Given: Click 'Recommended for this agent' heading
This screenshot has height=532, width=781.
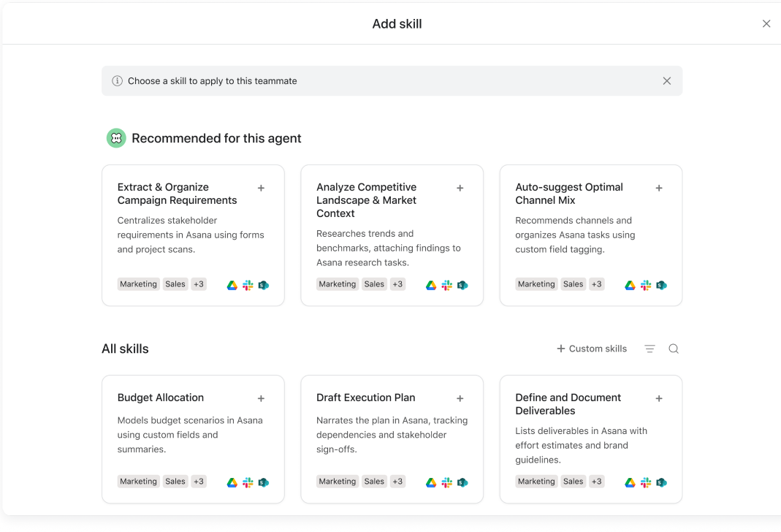Looking at the screenshot, I should 216,138.
